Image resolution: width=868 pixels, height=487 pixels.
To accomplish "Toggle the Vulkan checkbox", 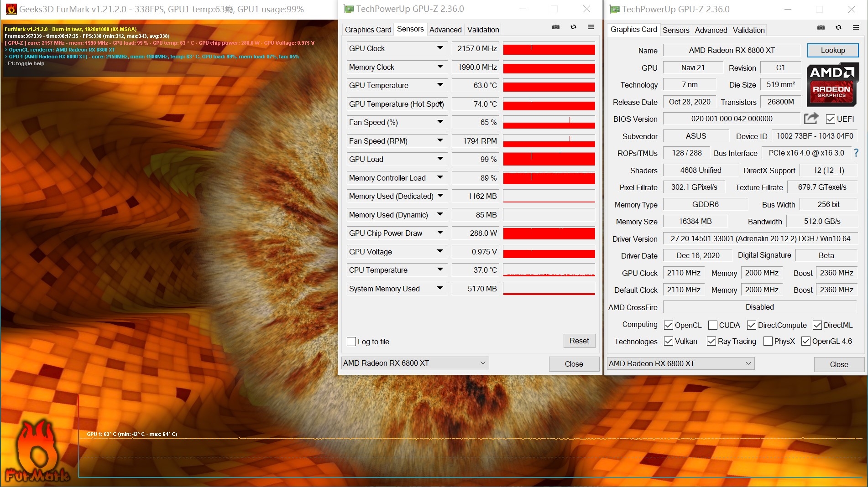I will (669, 341).
